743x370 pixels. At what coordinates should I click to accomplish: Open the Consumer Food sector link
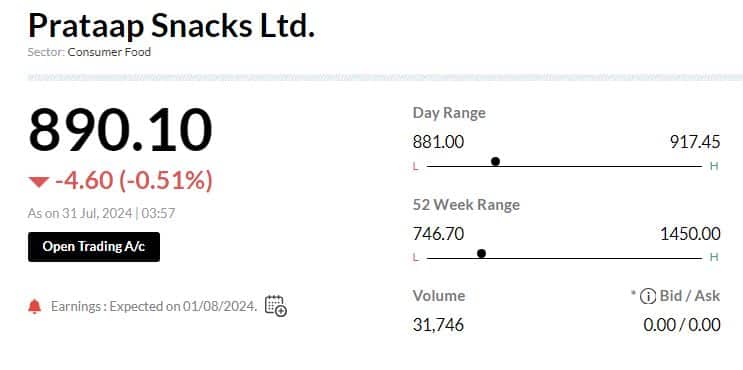pos(109,52)
